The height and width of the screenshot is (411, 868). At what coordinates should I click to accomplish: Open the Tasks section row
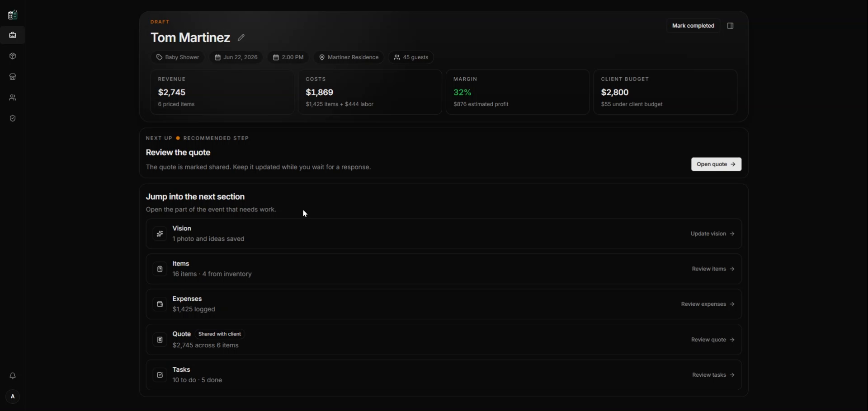pyautogui.click(x=444, y=375)
